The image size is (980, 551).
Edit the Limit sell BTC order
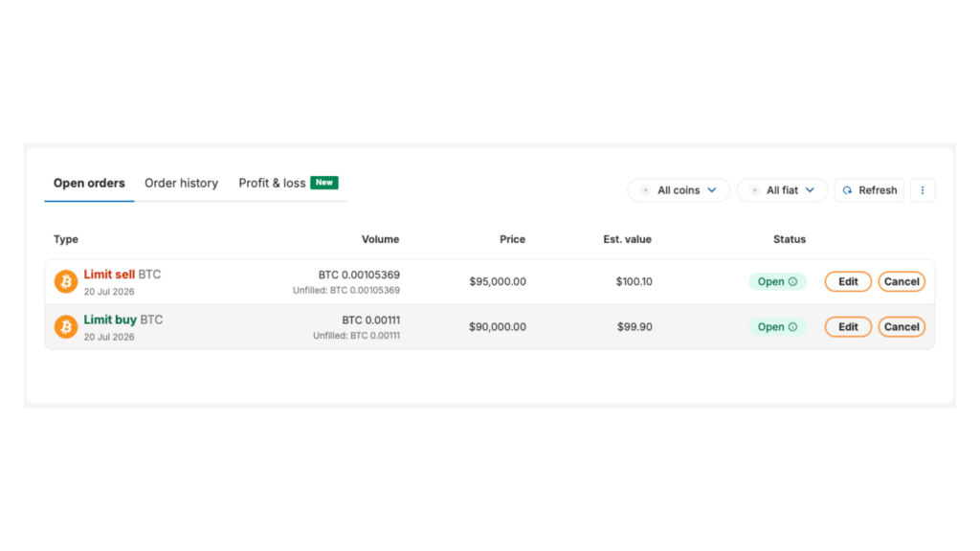click(x=848, y=282)
